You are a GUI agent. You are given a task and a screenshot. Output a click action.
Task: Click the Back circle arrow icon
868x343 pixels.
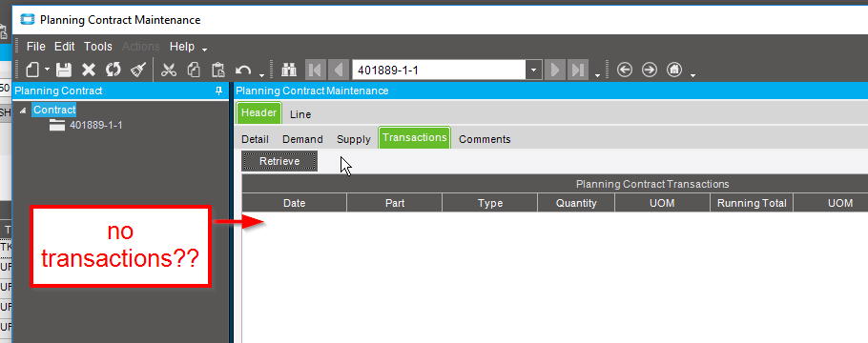[x=625, y=70]
